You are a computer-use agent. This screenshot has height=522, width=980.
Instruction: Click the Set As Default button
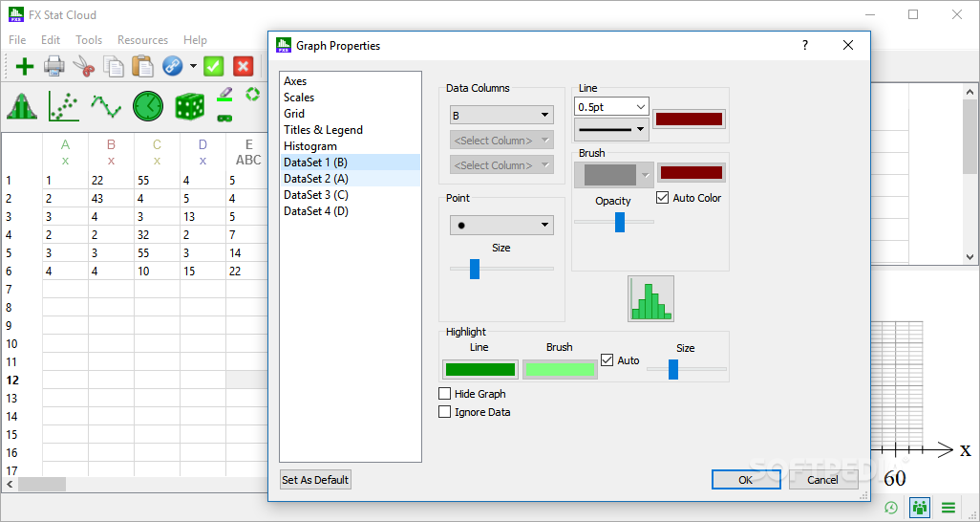click(x=315, y=479)
